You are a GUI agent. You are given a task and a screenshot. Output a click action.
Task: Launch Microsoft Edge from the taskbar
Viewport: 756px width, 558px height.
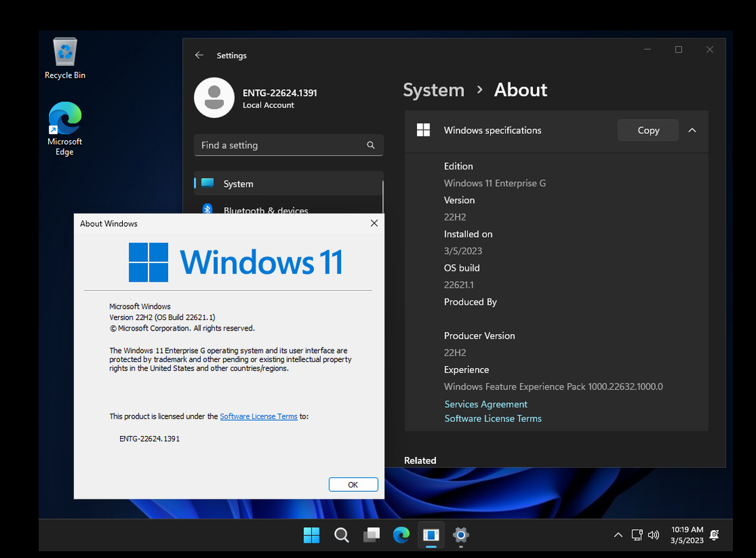click(x=401, y=535)
